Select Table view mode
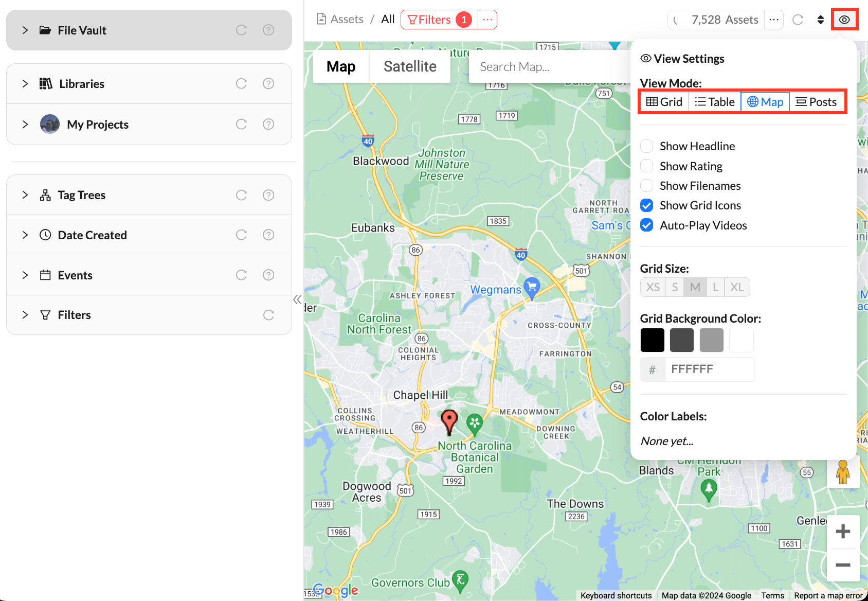The image size is (868, 601). [x=714, y=102]
